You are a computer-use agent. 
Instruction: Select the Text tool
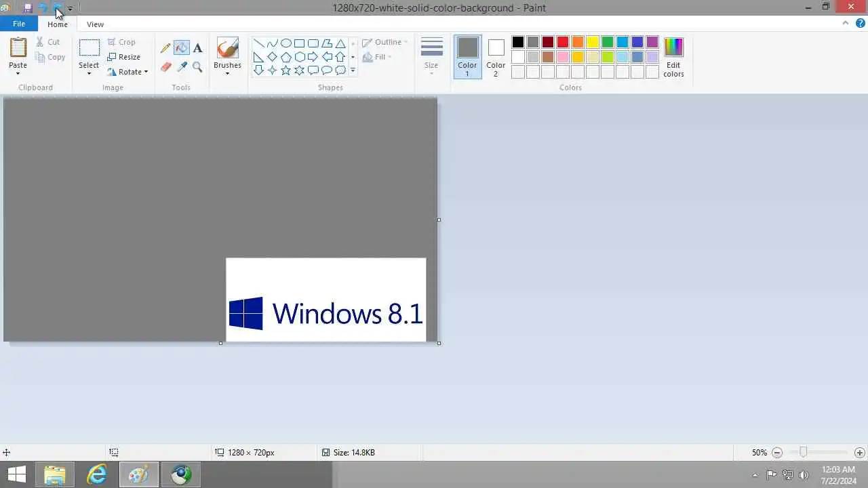197,48
